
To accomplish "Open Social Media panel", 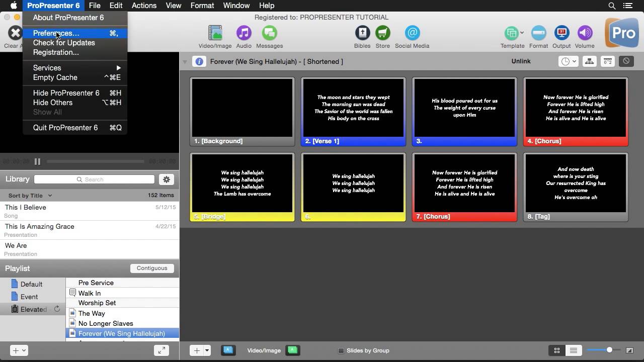I will point(412,33).
